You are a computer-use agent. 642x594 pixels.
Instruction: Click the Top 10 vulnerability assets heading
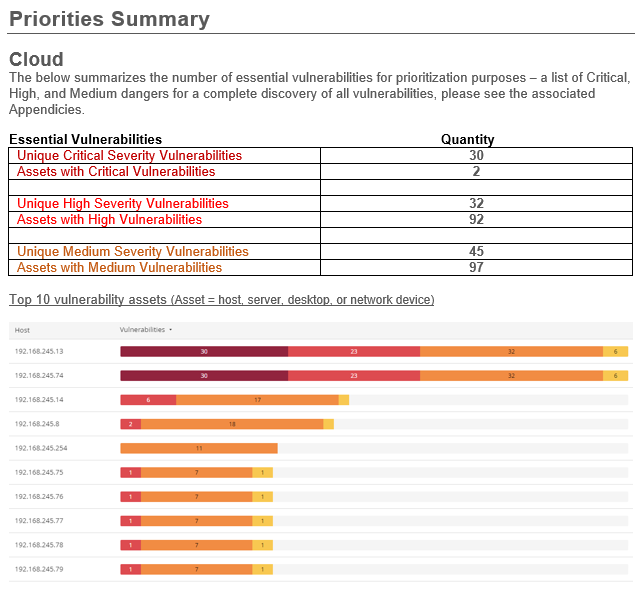point(221,300)
